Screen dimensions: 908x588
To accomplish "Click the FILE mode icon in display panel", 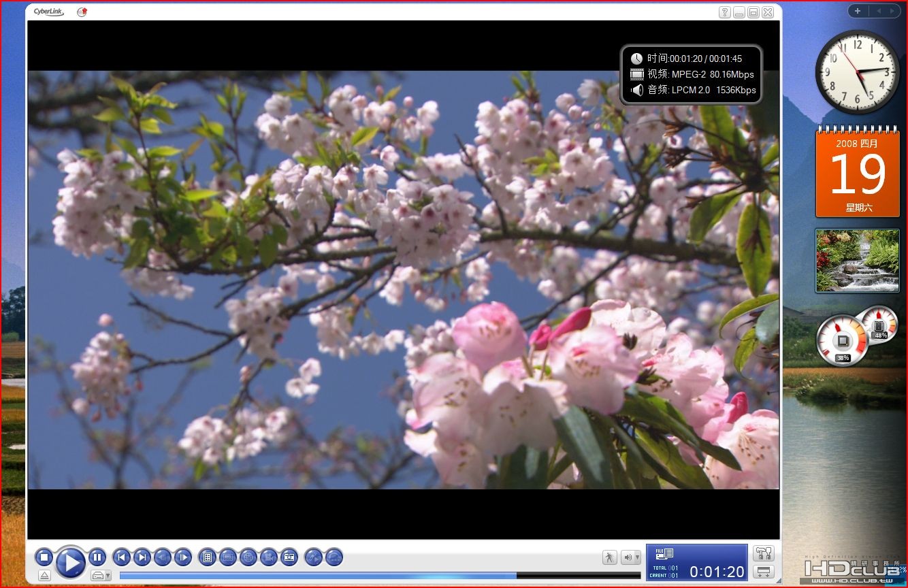I will tap(664, 554).
